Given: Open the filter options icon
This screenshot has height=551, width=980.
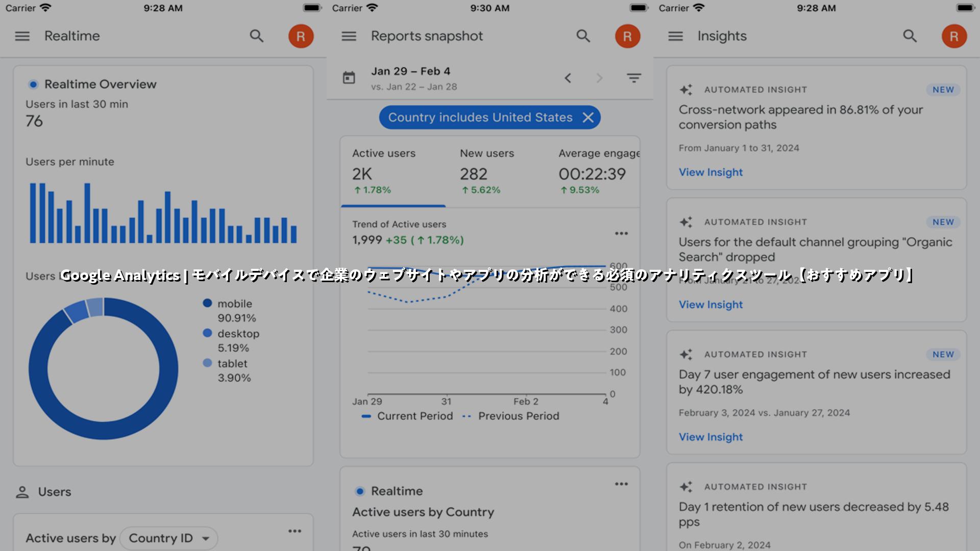Looking at the screenshot, I should click(x=634, y=78).
